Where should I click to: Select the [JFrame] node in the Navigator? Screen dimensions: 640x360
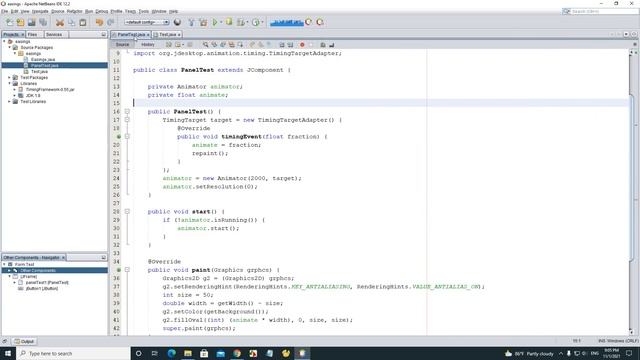(x=29, y=276)
